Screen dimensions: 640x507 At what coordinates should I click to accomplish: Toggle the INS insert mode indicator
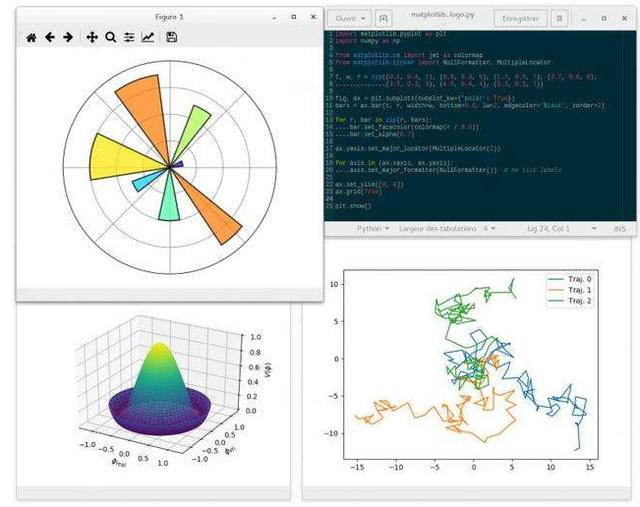pos(619,228)
